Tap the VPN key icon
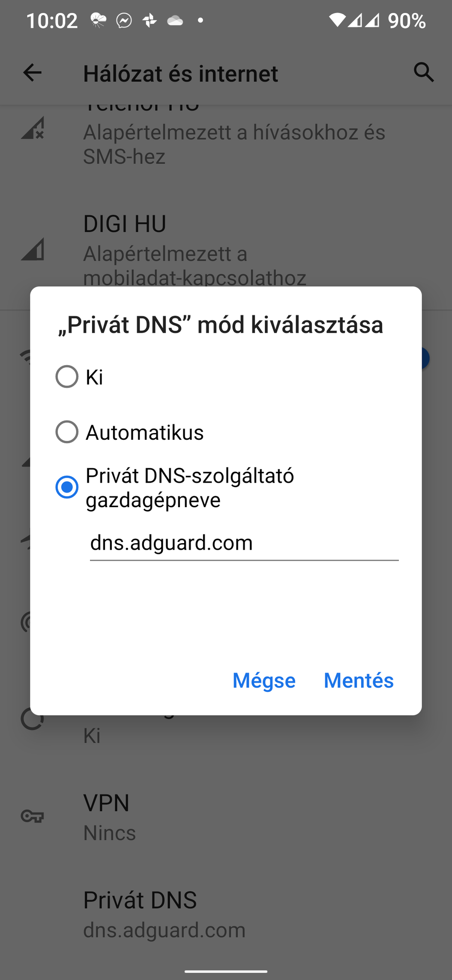This screenshot has height=980, width=452. click(x=33, y=816)
